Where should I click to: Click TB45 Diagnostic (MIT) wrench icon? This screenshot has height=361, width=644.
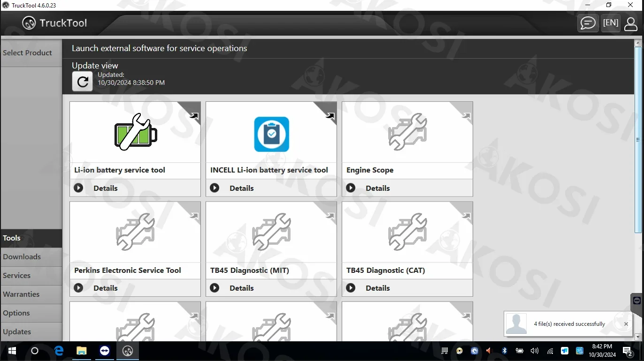coord(271,232)
